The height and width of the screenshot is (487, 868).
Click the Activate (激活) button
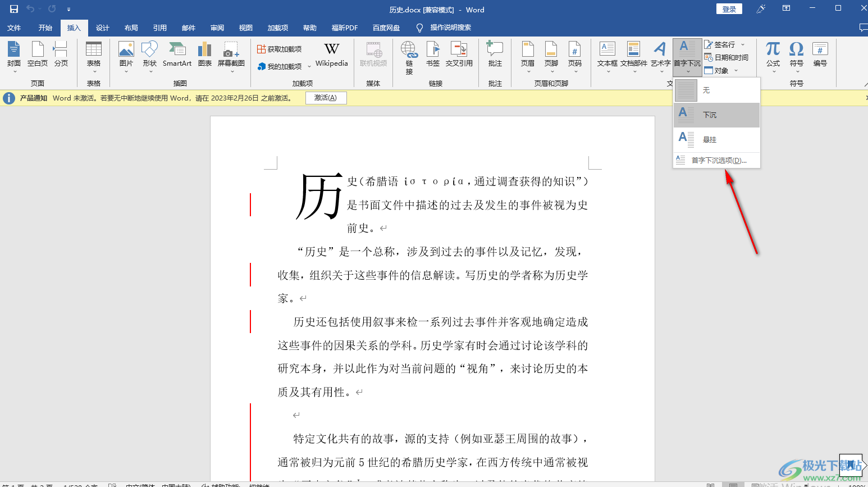326,98
